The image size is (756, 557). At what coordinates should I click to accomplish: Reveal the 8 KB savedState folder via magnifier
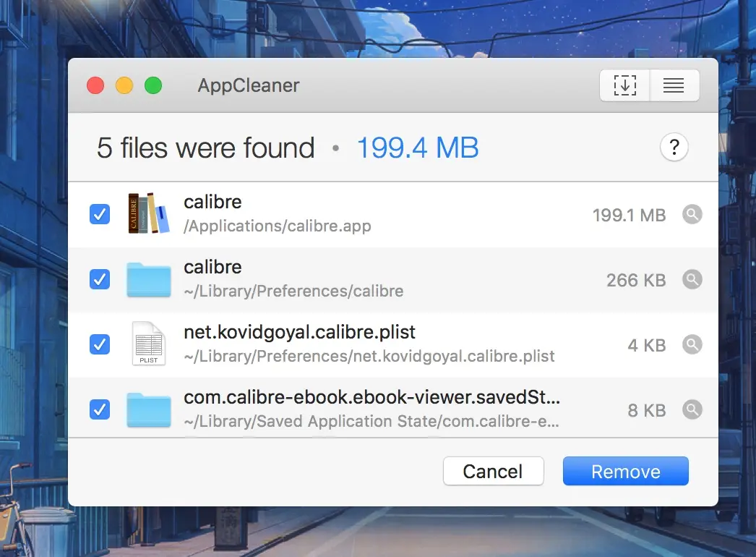tap(692, 409)
